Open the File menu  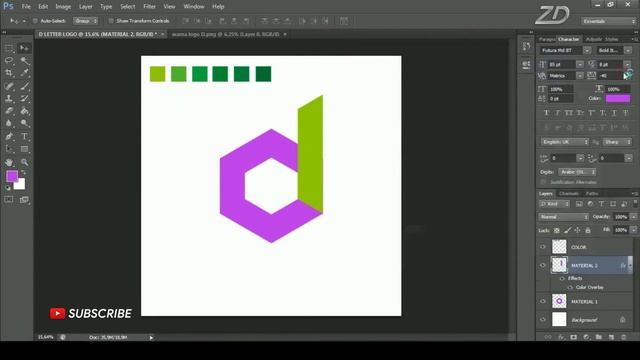(x=26, y=7)
